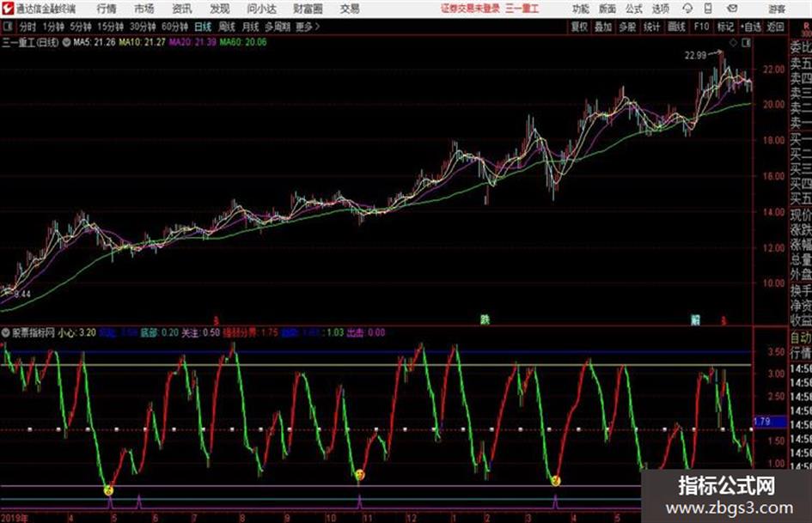Viewport: 812px width, 523px height.
Task: Select the 日线 daily period
Action: pos(203,27)
